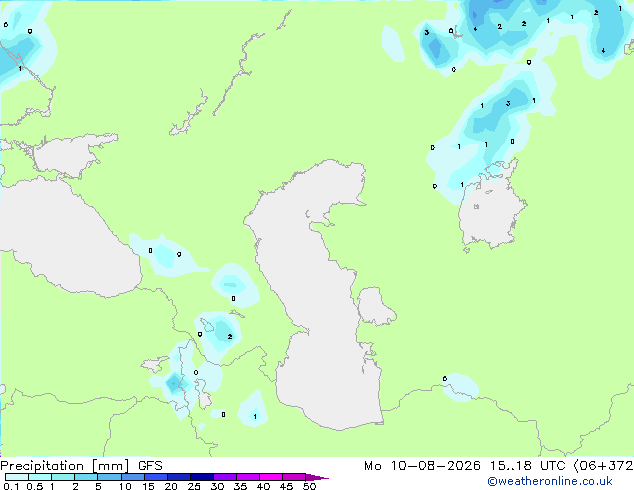This screenshot has height=490, width=634.
Task: Click the '35' legend scale label
Action: tap(240, 486)
